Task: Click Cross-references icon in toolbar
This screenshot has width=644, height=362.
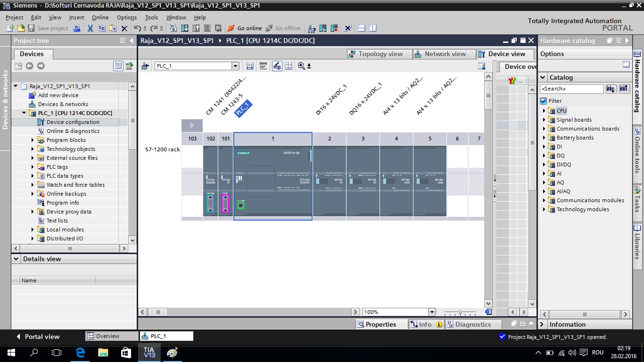Action: [x=348, y=28]
